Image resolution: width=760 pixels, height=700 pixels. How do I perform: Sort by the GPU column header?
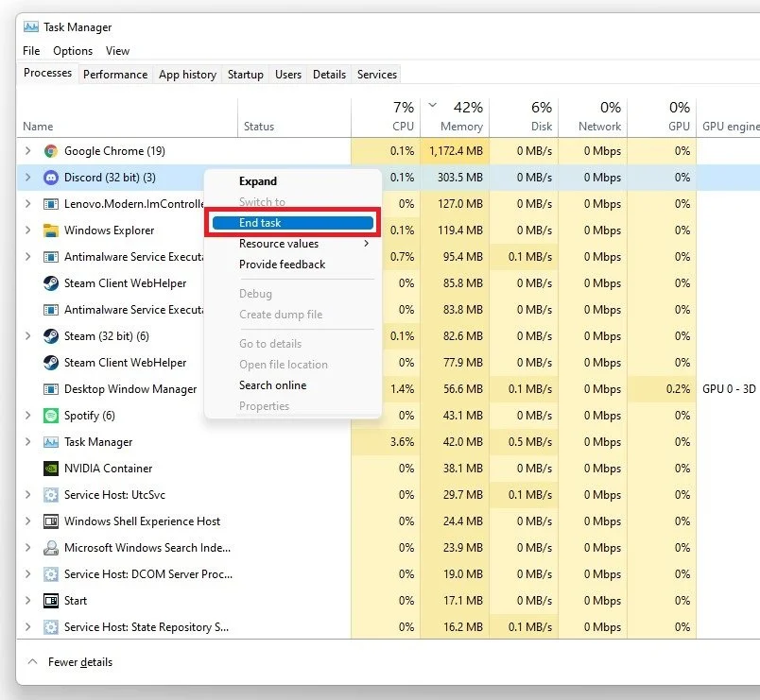662,117
